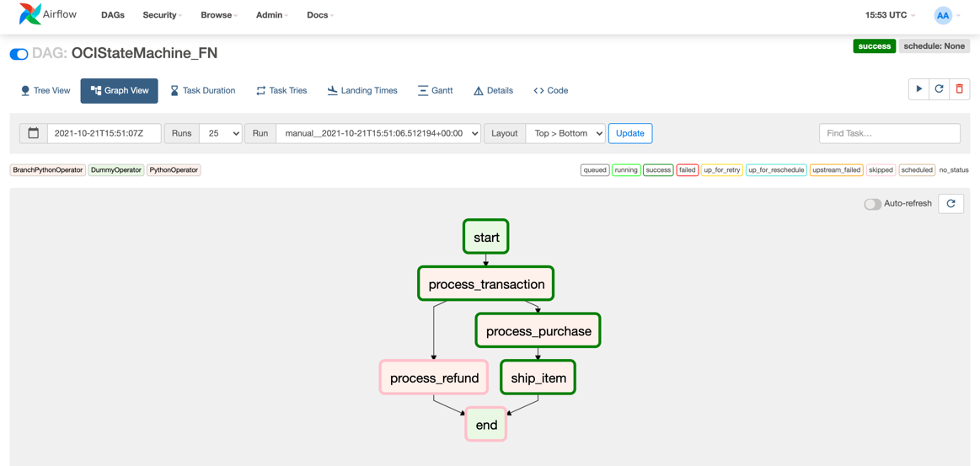Select the Graph View tab
The image size is (980, 466).
[x=120, y=90]
